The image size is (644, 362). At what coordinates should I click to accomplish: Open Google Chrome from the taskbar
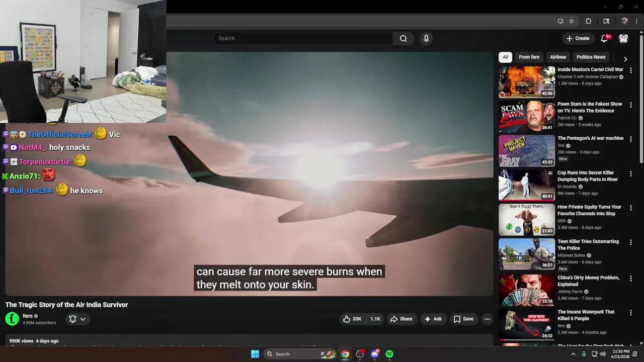click(345, 354)
